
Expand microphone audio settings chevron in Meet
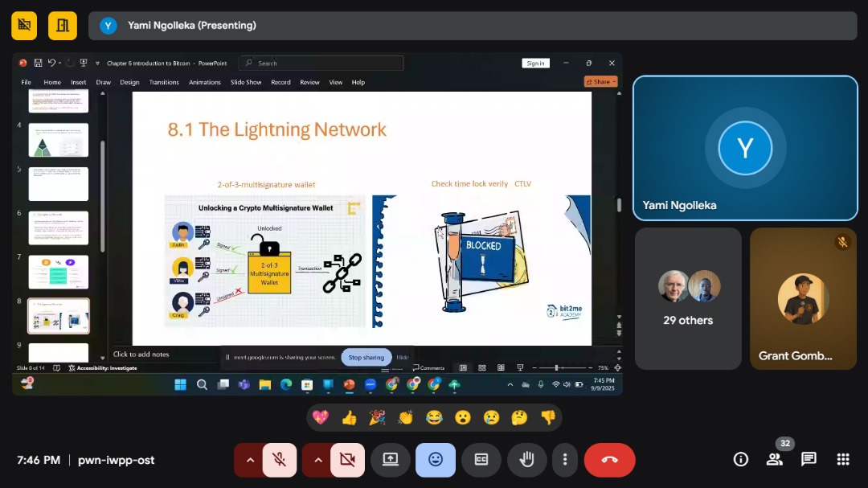click(x=249, y=459)
